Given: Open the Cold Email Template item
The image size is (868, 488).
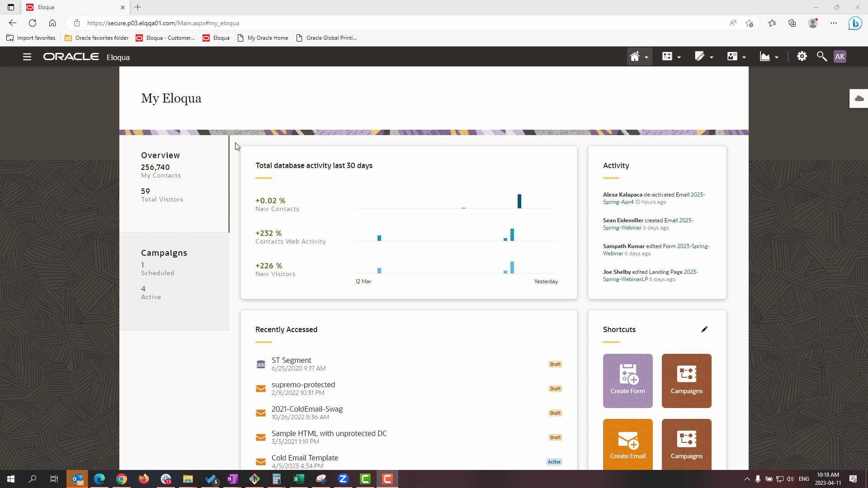Looking at the screenshot, I should 304,458.
